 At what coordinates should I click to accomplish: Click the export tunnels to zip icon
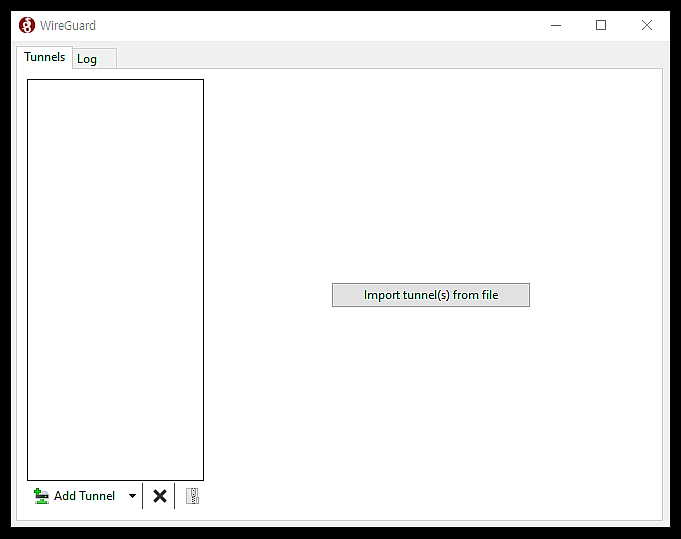coord(192,496)
